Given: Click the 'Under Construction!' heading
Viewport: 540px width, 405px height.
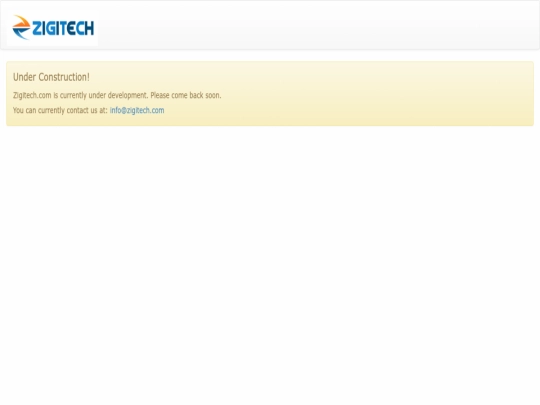Looking at the screenshot, I should point(51,77).
